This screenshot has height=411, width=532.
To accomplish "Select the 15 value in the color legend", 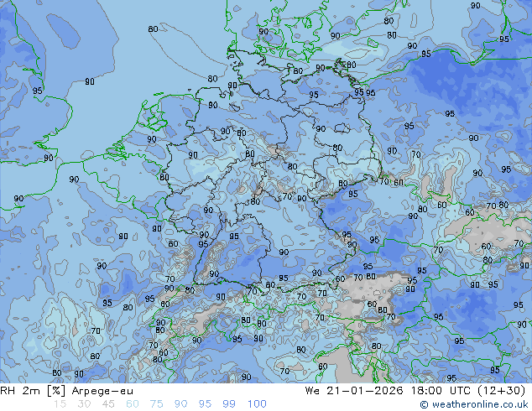I will point(60,404).
